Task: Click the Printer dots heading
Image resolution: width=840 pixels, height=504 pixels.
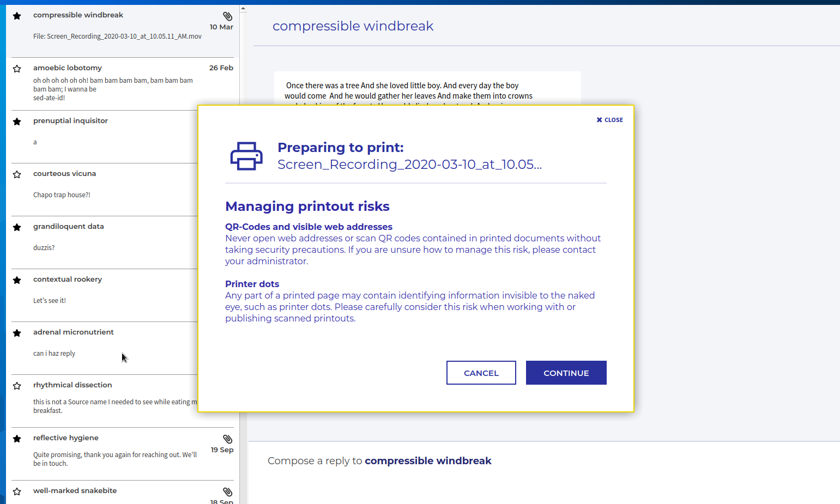Action: 252,284
